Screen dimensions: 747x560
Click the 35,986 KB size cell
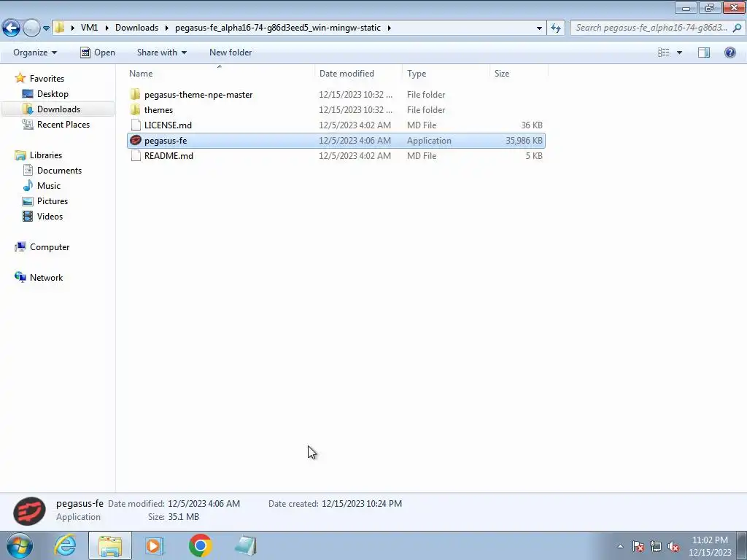(524, 141)
